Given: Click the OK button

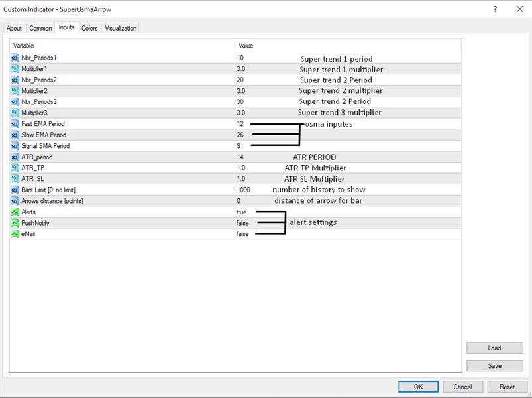Looking at the screenshot, I should (418, 387).
